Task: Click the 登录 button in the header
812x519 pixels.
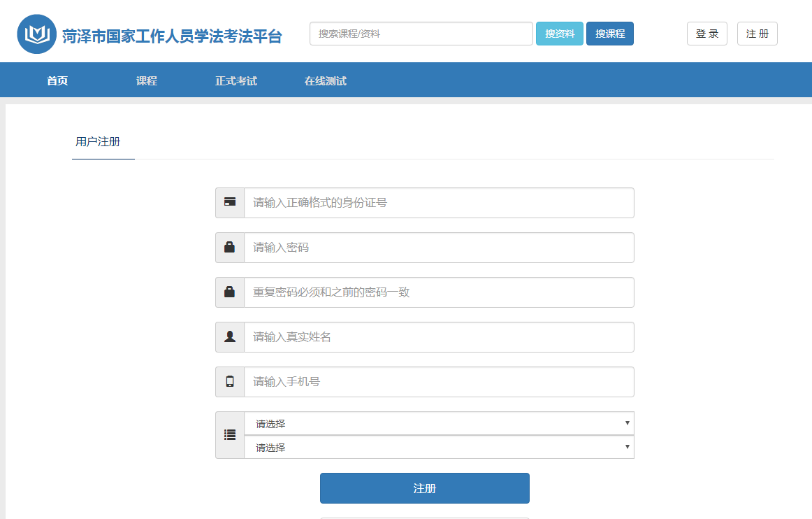Action: pos(707,34)
